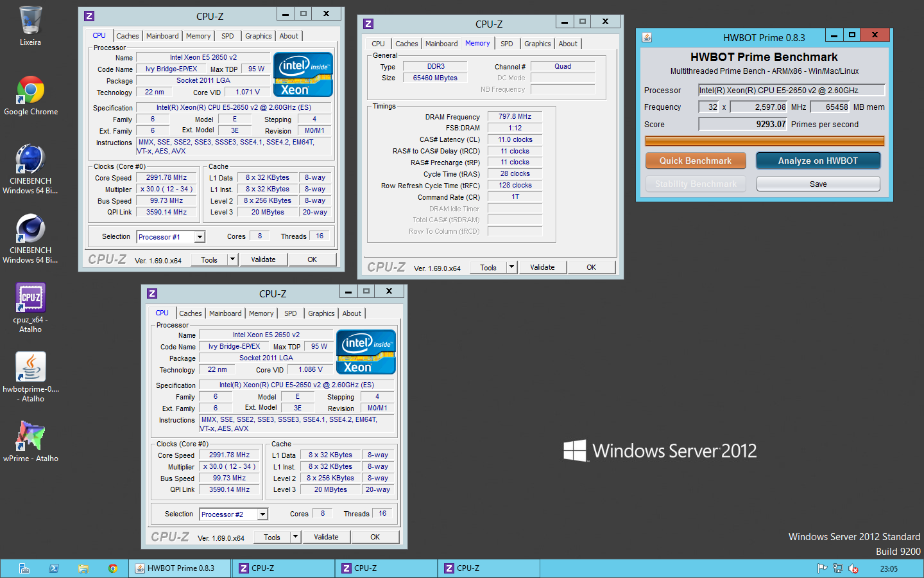Click Score field showing 9293.07

(743, 124)
